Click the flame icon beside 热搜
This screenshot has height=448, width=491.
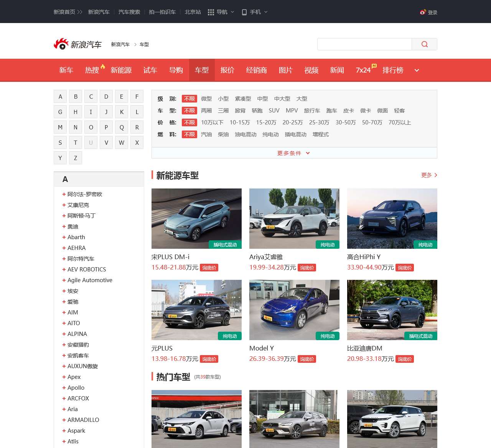103,66
